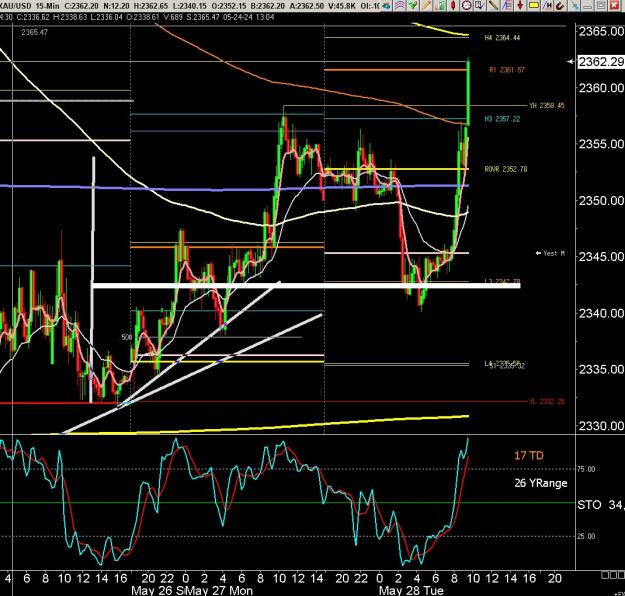
Task: Select the yellow rectangle highlight tool
Action: [534, 6]
